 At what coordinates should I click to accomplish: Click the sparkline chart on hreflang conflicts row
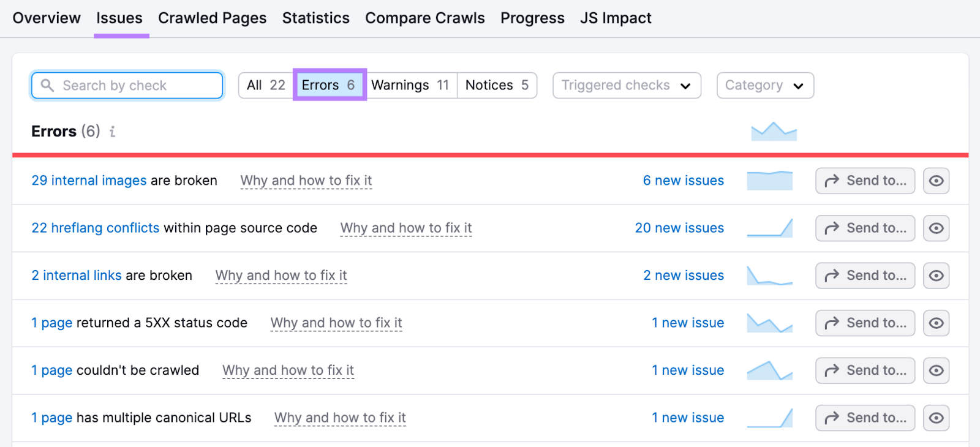coord(769,228)
